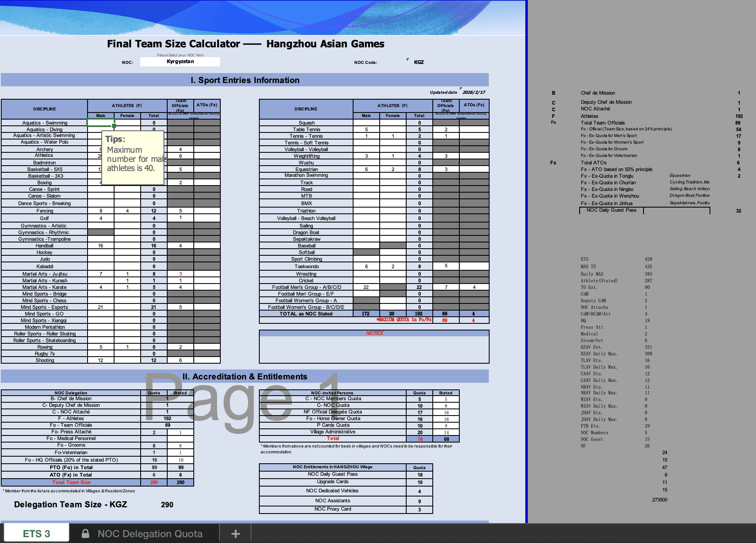Select Weightlifting female athletes cell
The height and width of the screenshot is (543, 756).
coord(393,156)
